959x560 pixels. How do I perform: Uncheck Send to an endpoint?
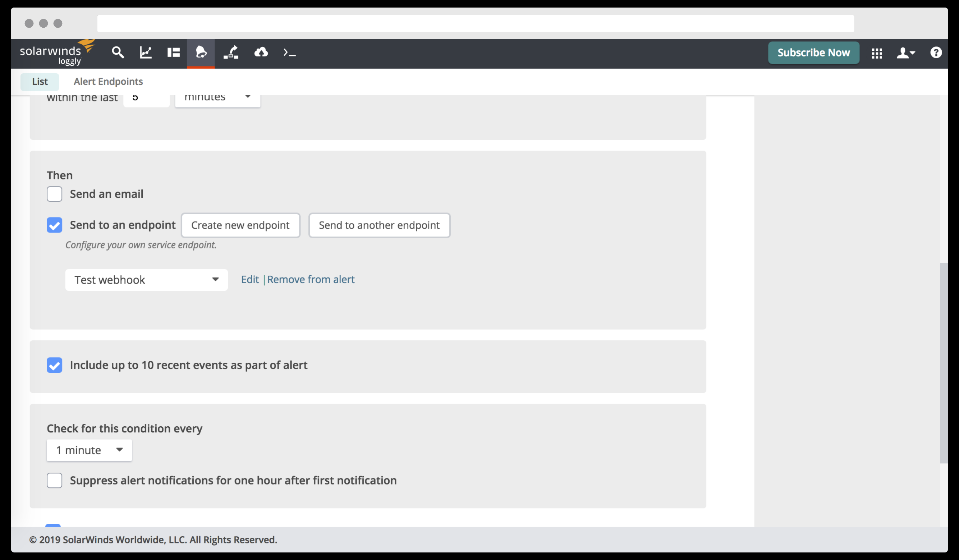coord(54,225)
